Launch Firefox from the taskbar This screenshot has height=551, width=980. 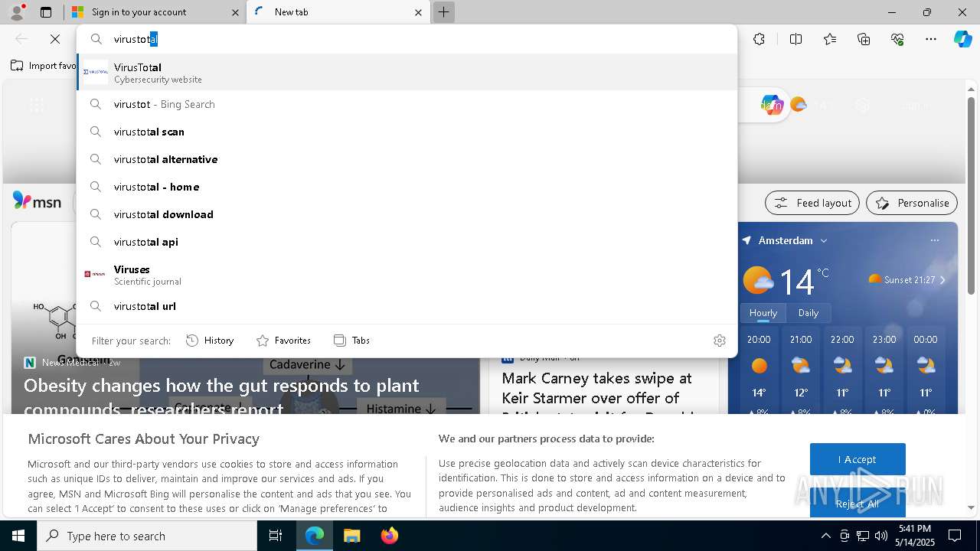click(x=389, y=536)
